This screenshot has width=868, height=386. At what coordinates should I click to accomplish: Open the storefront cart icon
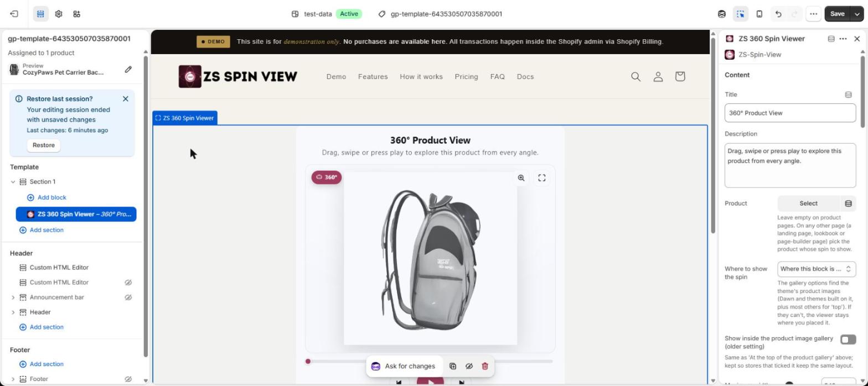pyautogui.click(x=680, y=76)
